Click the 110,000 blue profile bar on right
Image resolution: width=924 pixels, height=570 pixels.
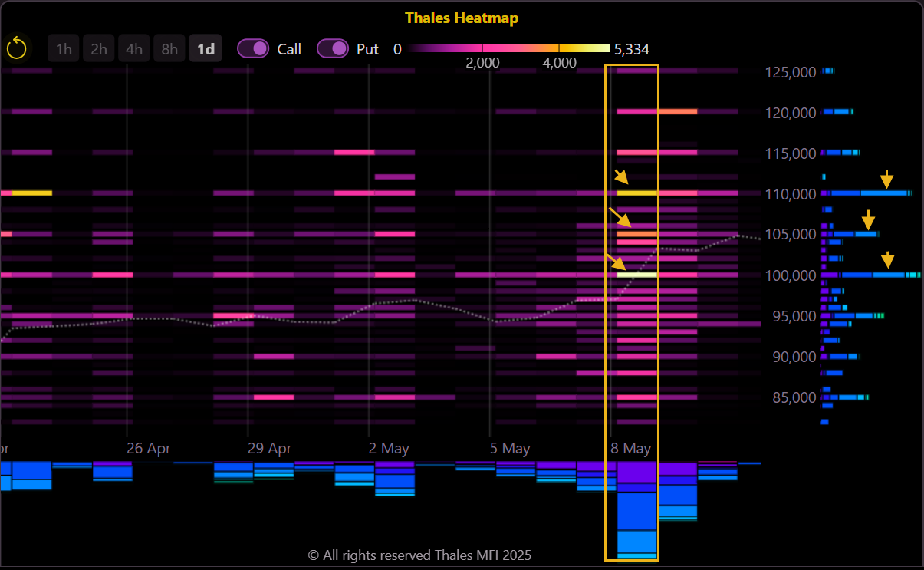tap(866, 193)
